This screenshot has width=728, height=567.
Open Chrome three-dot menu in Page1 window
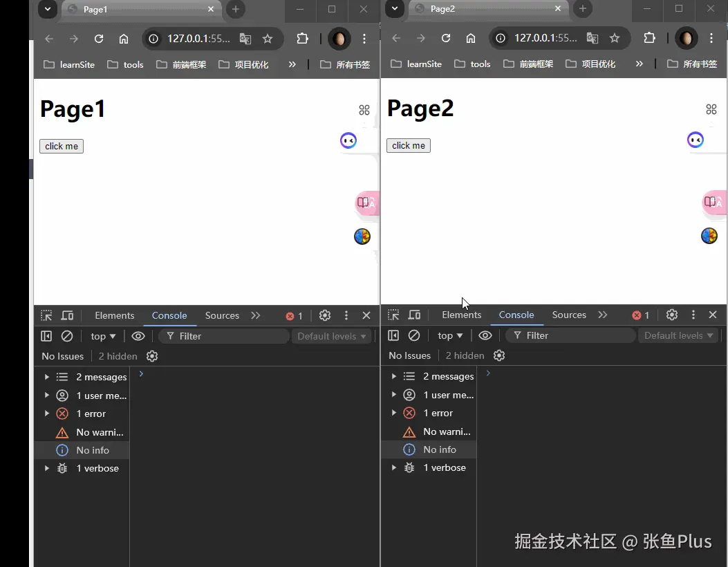point(364,39)
